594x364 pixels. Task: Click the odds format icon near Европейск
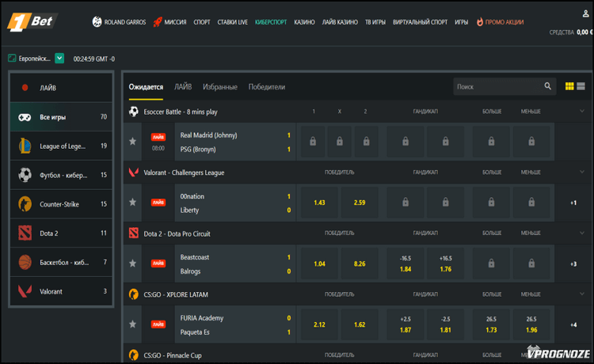coord(12,59)
